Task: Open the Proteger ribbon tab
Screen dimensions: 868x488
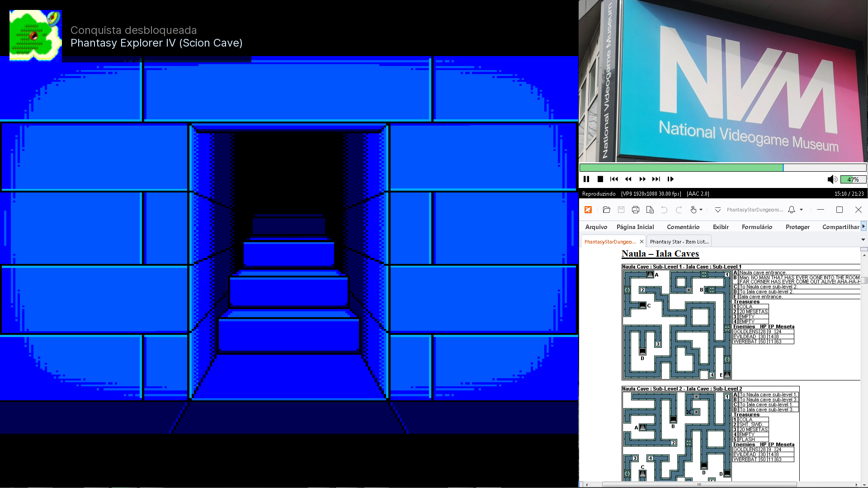Action: click(797, 227)
